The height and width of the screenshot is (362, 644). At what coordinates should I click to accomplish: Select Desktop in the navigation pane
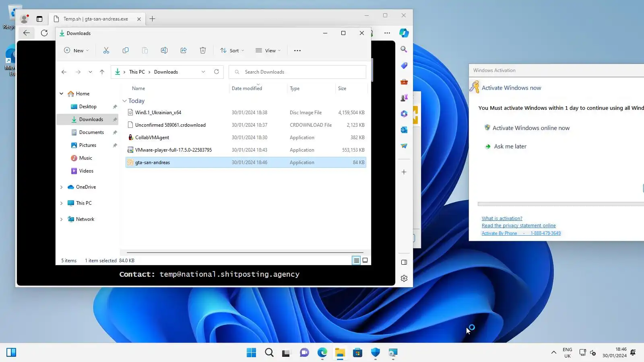88,107
